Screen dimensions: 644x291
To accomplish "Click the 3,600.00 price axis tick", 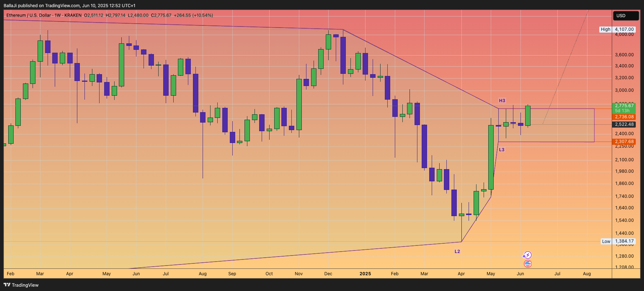I will pyautogui.click(x=624, y=55).
